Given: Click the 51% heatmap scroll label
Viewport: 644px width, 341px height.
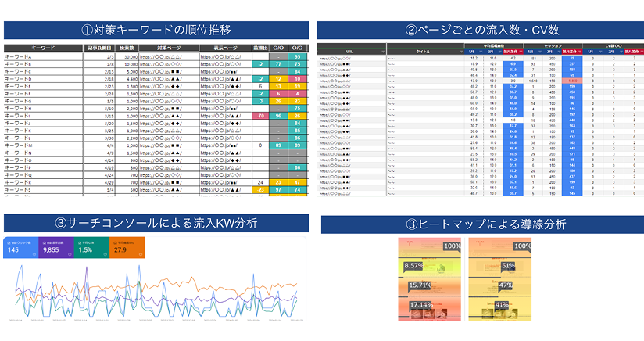Looking at the screenshot, I should 506,266.
